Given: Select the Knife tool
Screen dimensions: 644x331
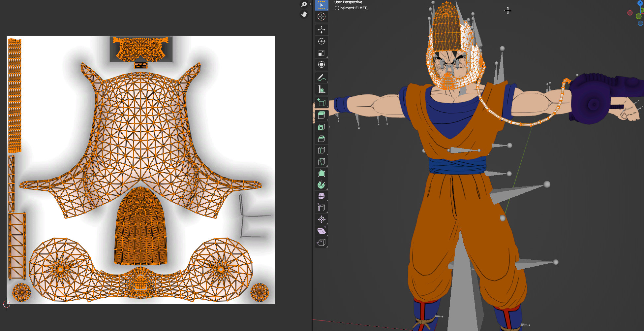Looking at the screenshot, I should tap(322, 162).
